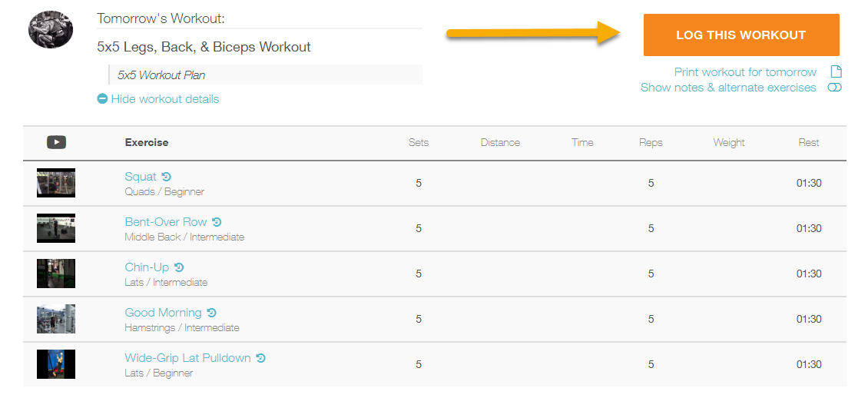Open the Chin-Up exercise link
The image size is (868, 398).
click(x=147, y=267)
